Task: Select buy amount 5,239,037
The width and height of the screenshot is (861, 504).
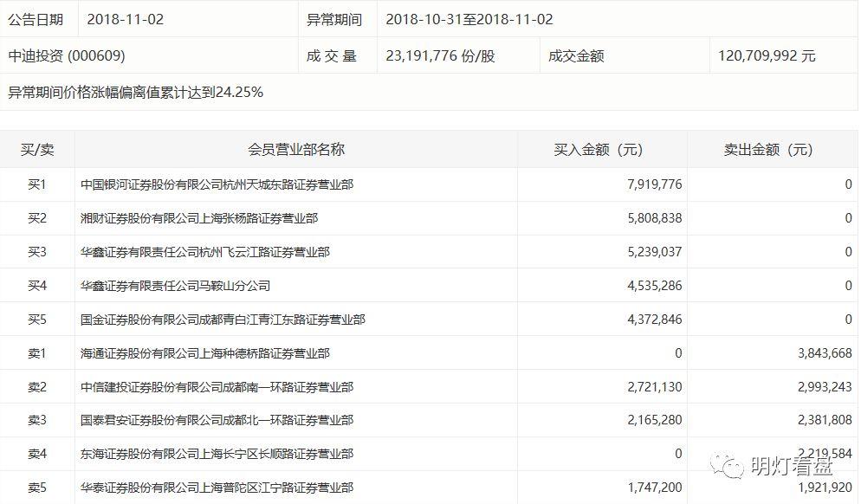Action: click(655, 252)
